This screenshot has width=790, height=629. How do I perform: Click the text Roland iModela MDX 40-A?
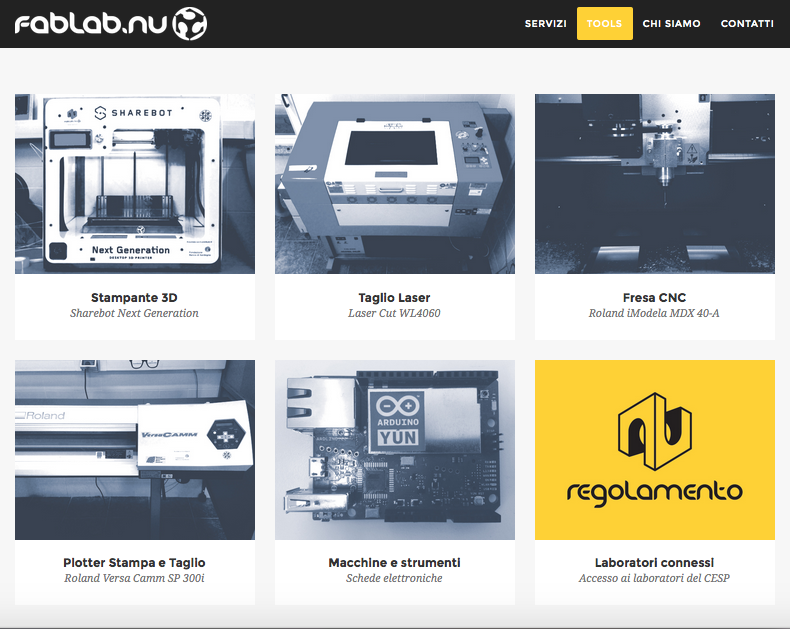(654, 313)
